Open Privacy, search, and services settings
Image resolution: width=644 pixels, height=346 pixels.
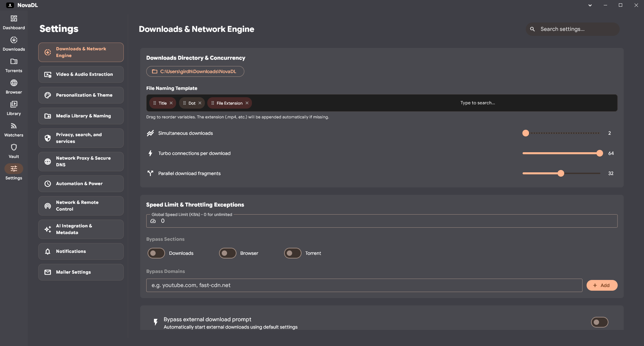click(81, 138)
